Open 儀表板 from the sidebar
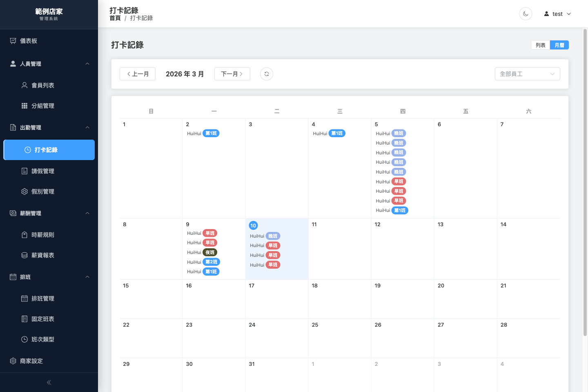This screenshot has height=392, width=588. pyautogui.click(x=29, y=41)
